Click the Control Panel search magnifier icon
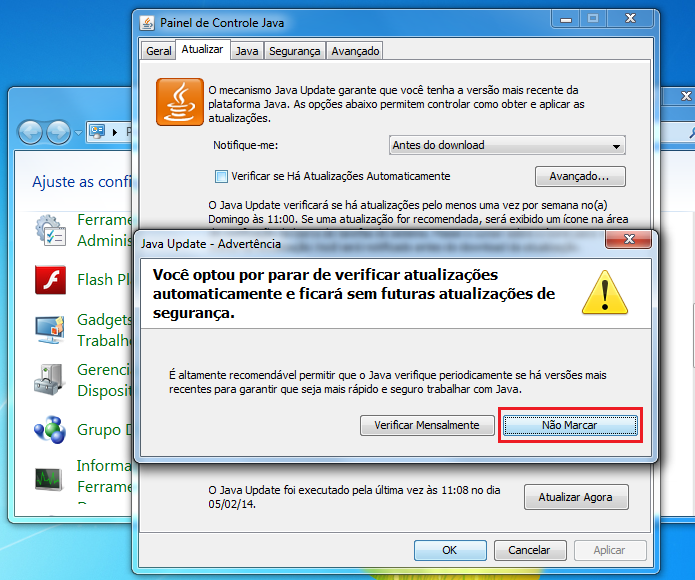 692,132
